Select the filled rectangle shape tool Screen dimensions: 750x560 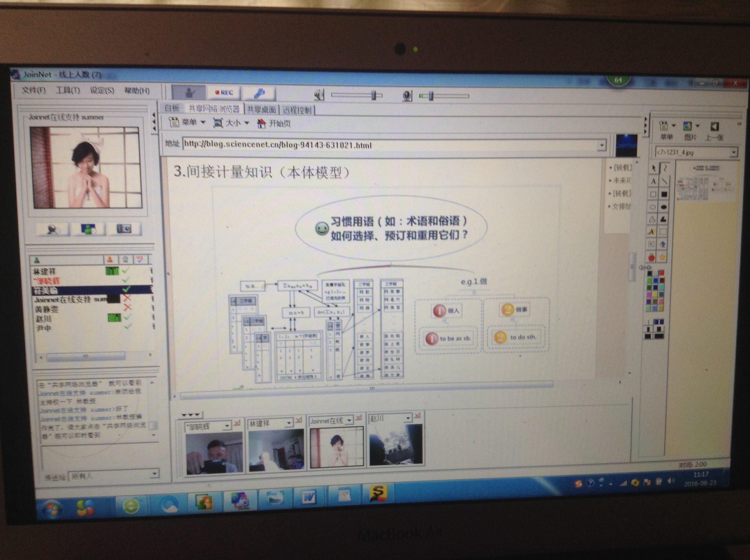click(664, 194)
